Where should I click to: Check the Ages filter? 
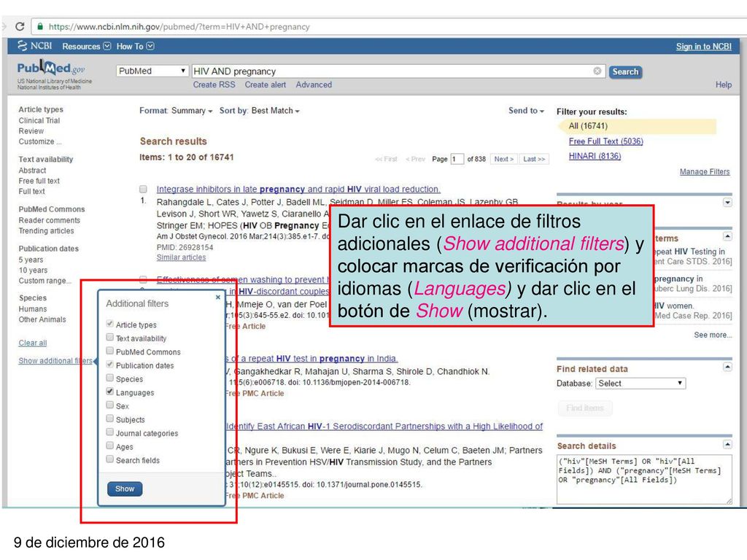pyautogui.click(x=109, y=446)
